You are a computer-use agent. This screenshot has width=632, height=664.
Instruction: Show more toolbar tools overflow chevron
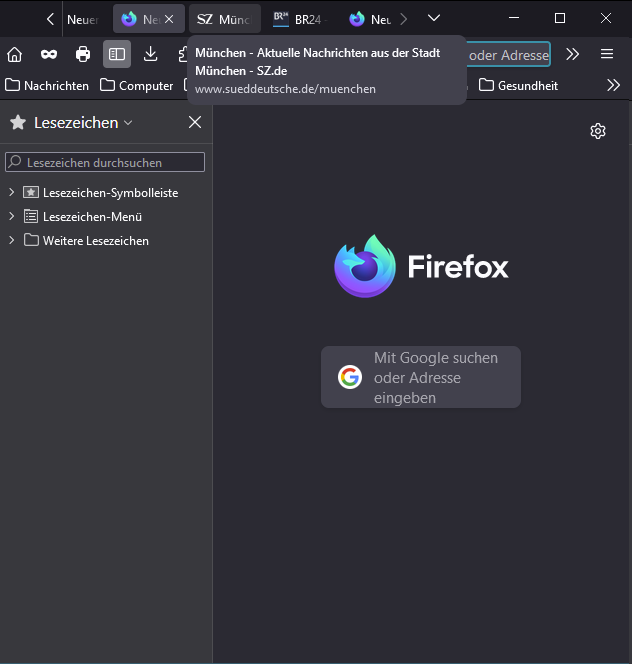click(573, 54)
